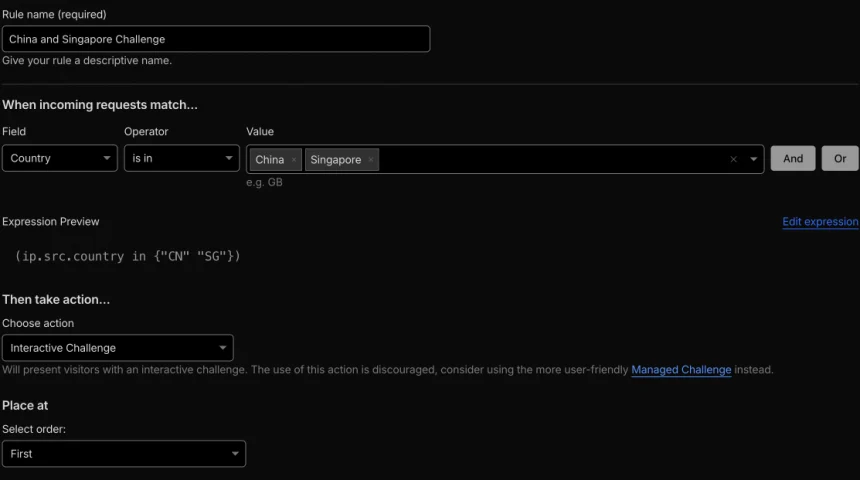Click the expression preview code text
This screenshot has width=860, height=480.
click(x=128, y=256)
